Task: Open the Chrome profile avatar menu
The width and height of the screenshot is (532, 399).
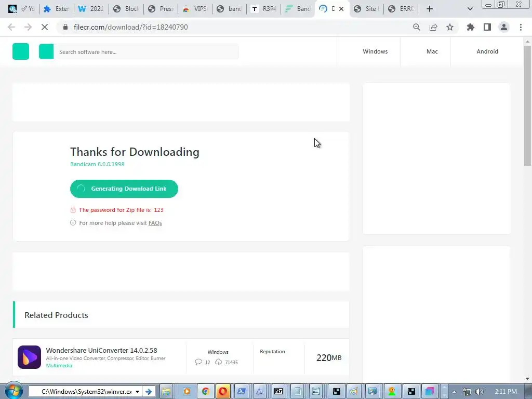Action: click(x=504, y=27)
